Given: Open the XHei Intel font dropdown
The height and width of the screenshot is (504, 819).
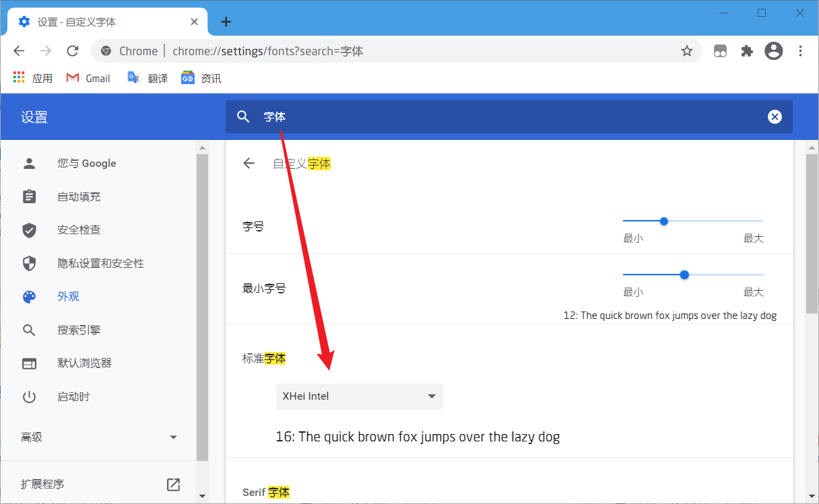Looking at the screenshot, I should coord(359,396).
